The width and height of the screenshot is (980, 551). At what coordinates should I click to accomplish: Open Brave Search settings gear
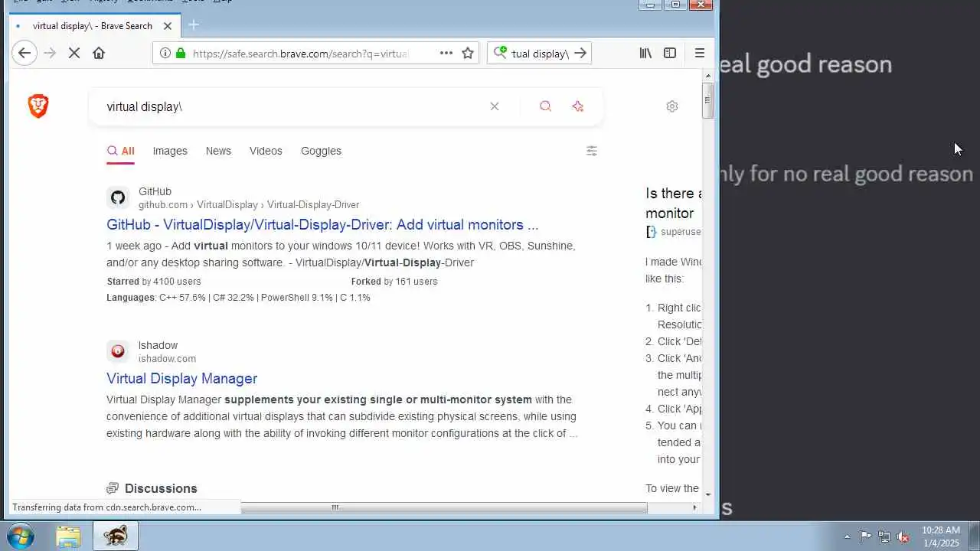[x=672, y=106]
